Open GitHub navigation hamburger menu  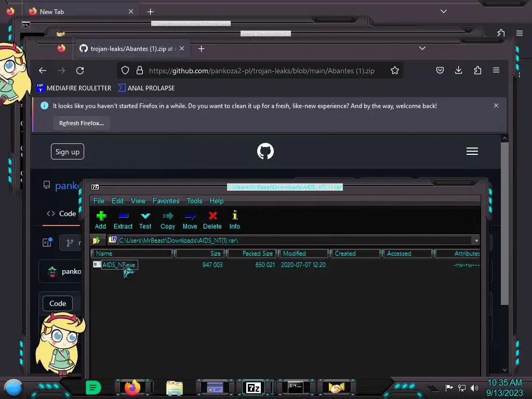pyautogui.click(x=472, y=151)
